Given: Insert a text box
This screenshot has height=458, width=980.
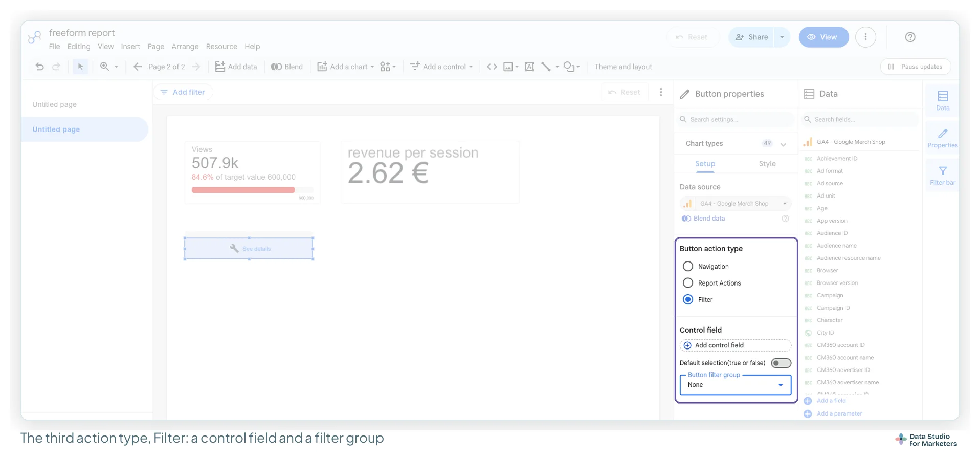Looking at the screenshot, I should [x=529, y=67].
